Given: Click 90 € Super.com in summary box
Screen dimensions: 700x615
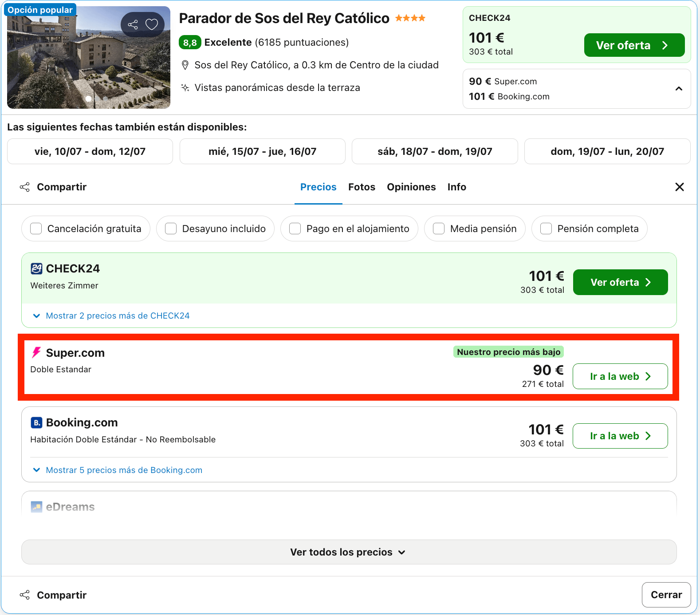Looking at the screenshot, I should 503,82.
